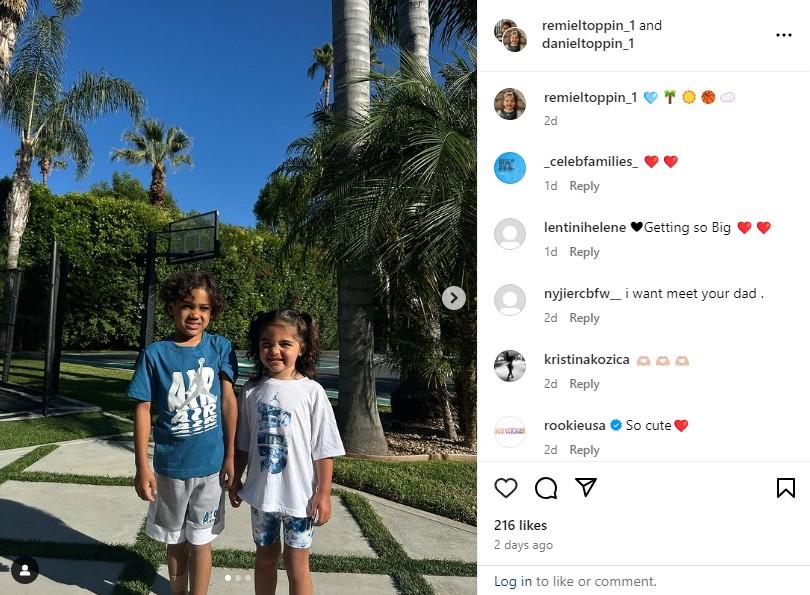Reply to rookieusa's So cute comment
This screenshot has width=810, height=595.
point(584,450)
